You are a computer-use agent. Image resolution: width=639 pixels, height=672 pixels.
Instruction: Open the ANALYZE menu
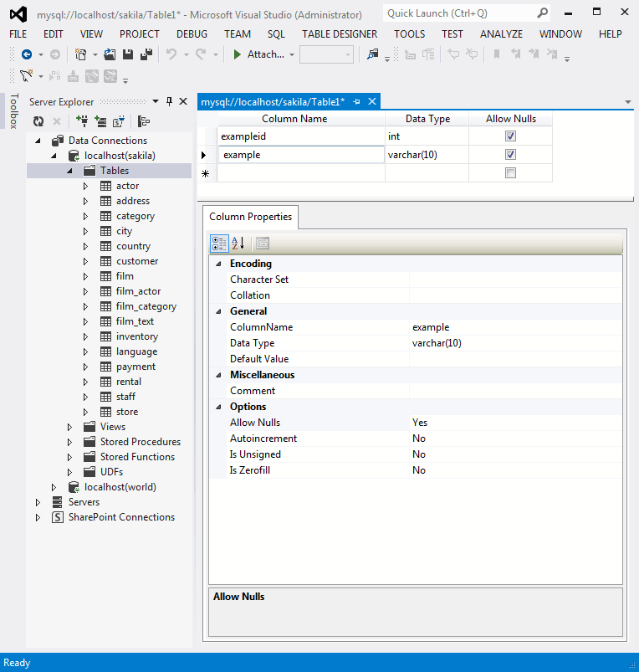[x=501, y=33]
